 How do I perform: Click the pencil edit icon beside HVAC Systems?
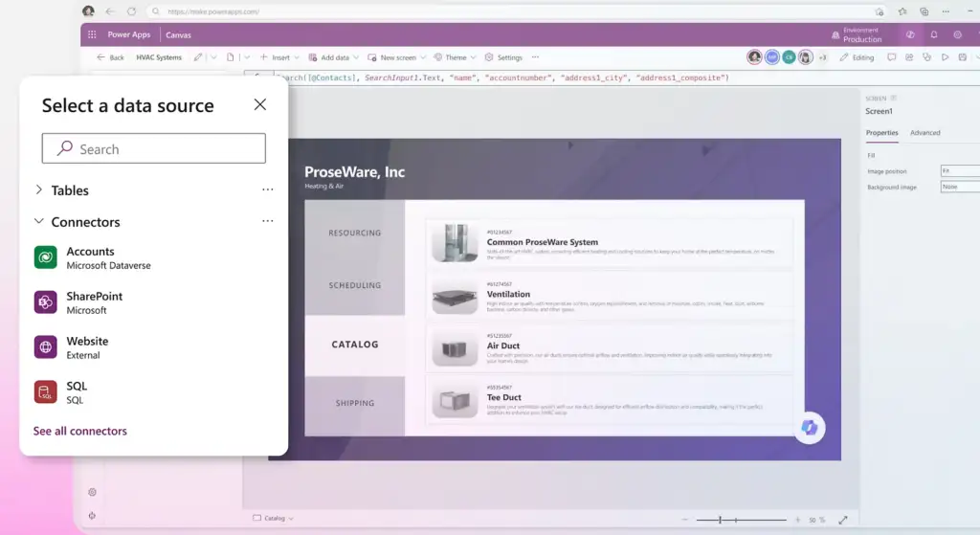[x=198, y=57]
